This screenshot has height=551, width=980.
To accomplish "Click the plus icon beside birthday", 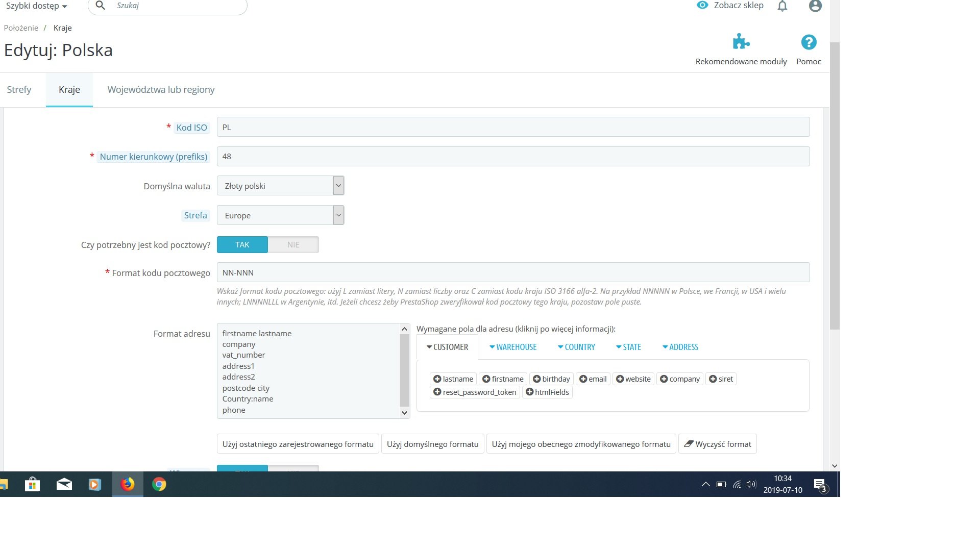I will coord(536,379).
